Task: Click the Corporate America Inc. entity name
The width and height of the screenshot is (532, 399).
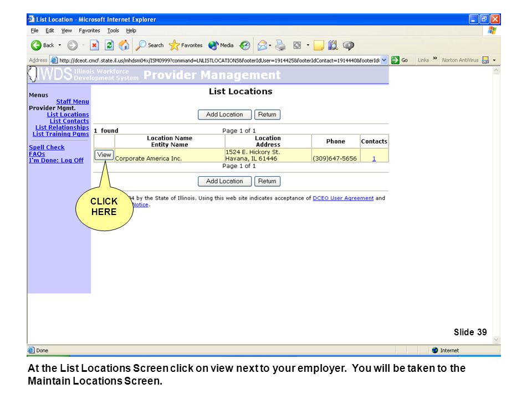Action: [149, 158]
